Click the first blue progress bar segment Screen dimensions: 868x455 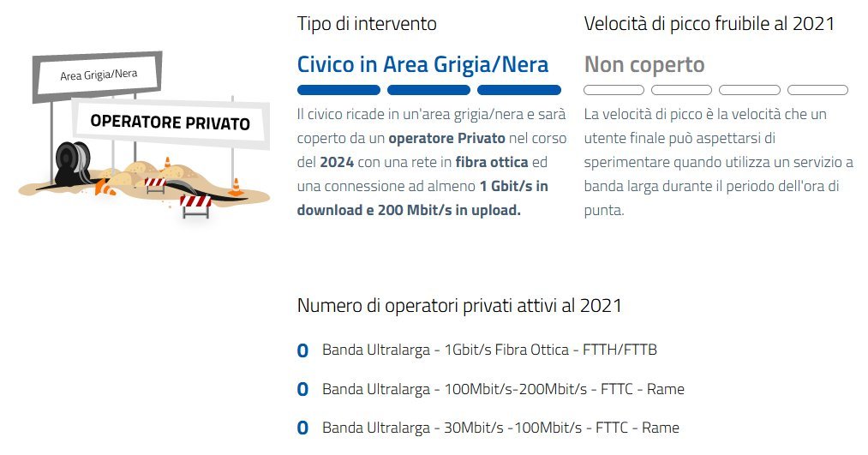(x=338, y=90)
